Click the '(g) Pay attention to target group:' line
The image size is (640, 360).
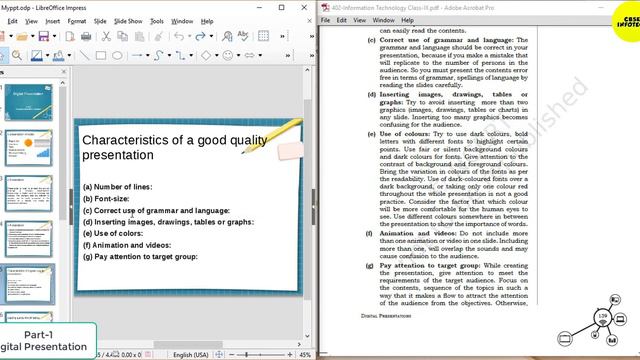tap(140, 257)
